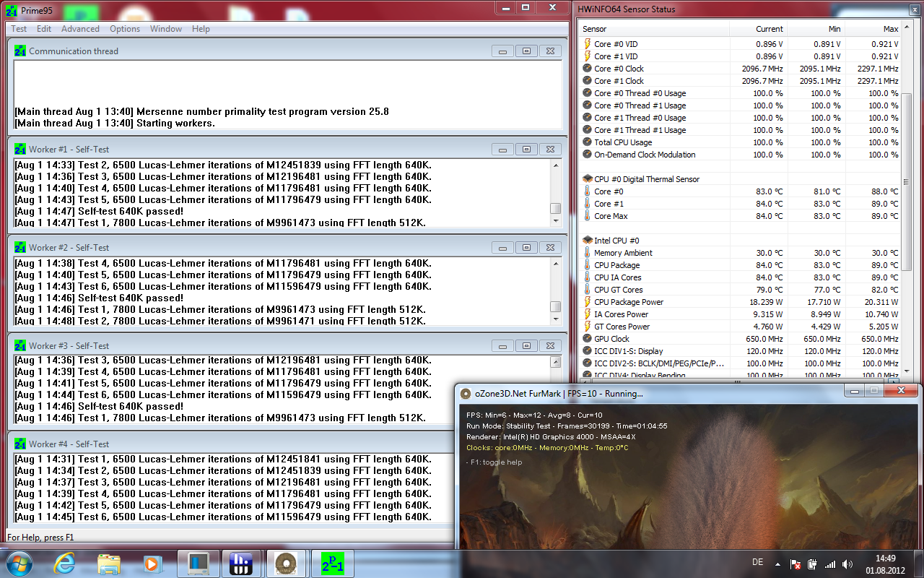Click 'Self-test 640K passed!' in Worker #3
Viewport: 924px width, 578px height.
point(131,406)
